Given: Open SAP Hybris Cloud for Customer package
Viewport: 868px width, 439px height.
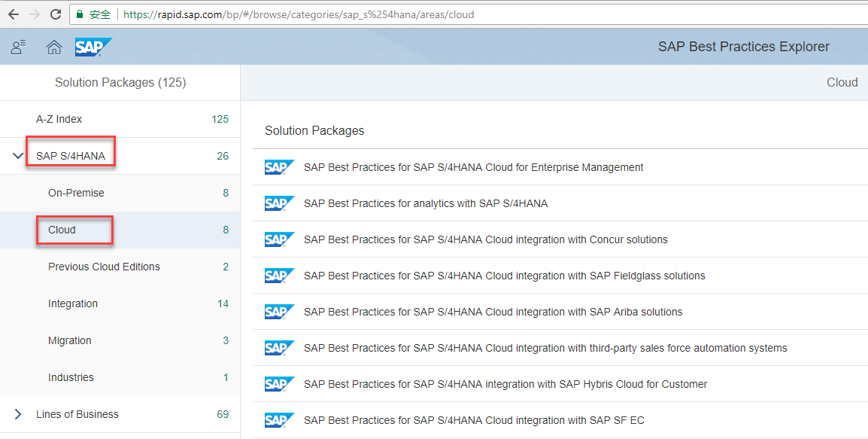Looking at the screenshot, I should tap(505, 384).
